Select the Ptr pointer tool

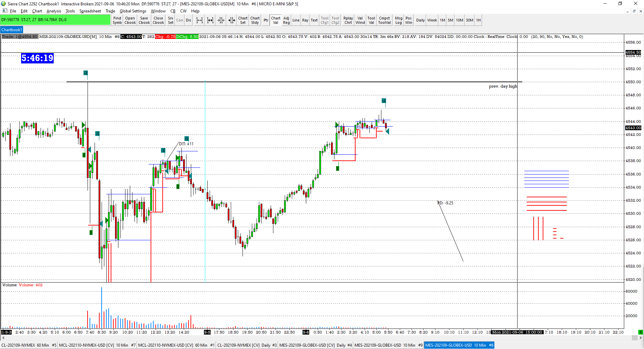click(266, 20)
